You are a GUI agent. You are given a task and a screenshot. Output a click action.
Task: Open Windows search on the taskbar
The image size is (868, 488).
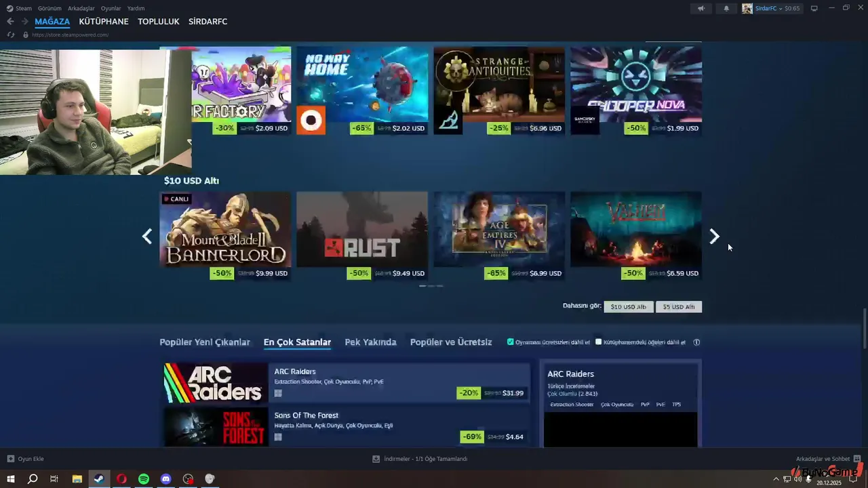(x=32, y=479)
